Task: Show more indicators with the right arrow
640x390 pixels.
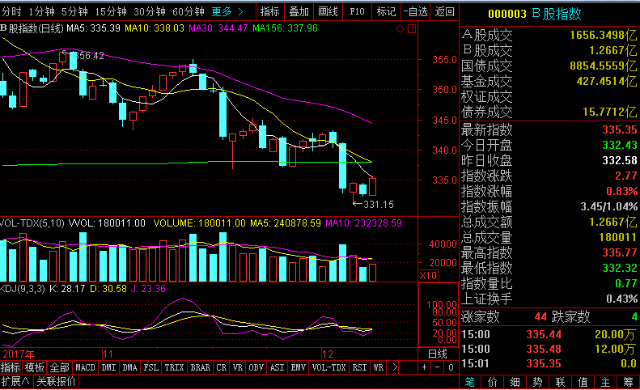Action: point(394,367)
